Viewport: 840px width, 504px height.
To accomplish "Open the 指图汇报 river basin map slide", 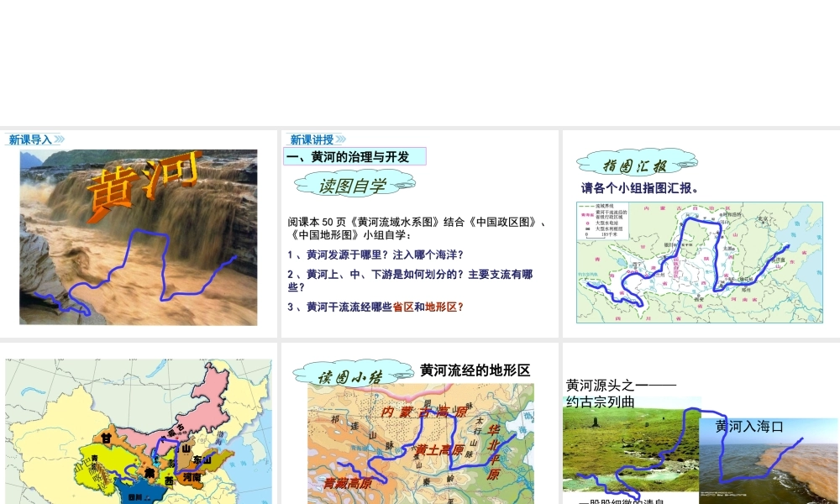I will click(x=701, y=234).
